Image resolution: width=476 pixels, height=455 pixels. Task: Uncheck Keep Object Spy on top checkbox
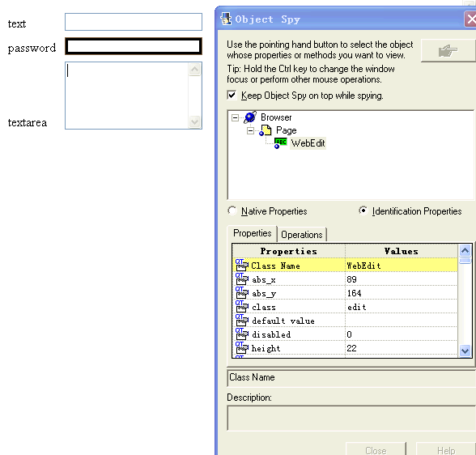(x=232, y=96)
